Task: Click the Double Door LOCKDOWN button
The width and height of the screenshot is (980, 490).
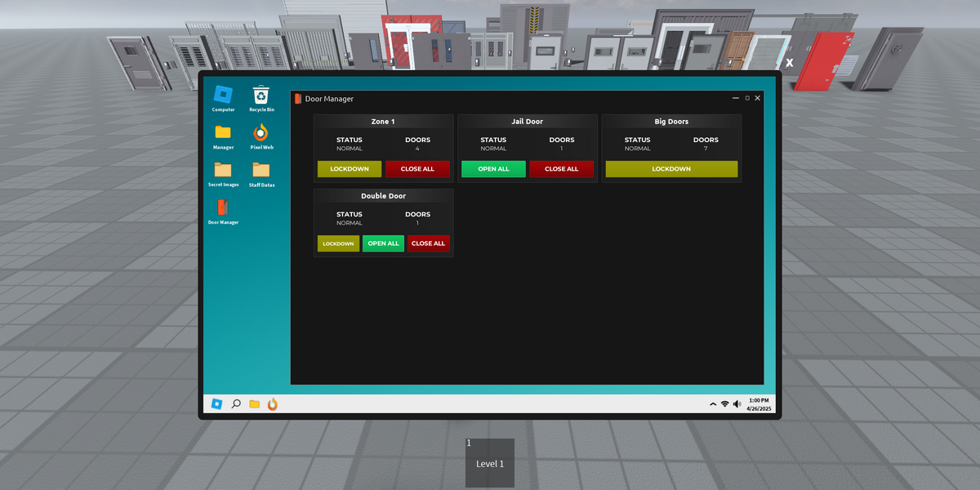Action: 338,243
